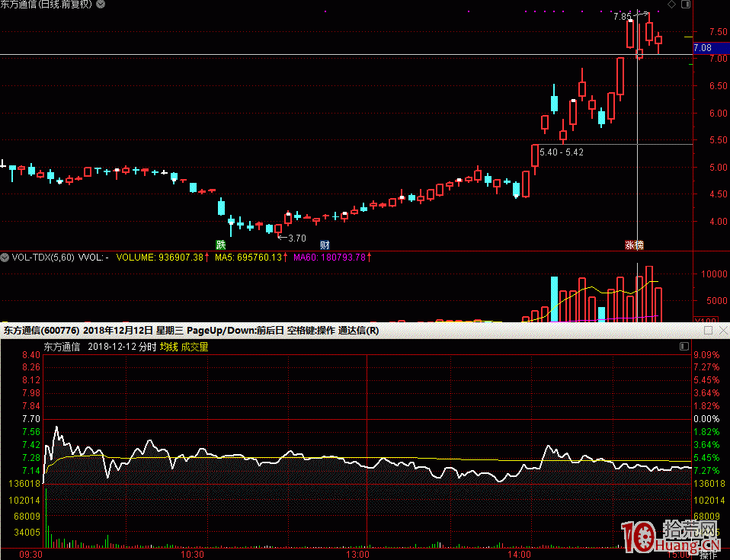Viewport: 730px width, 560px height.
Task: Click the diamond icon at top right
Action: (671, 5)
